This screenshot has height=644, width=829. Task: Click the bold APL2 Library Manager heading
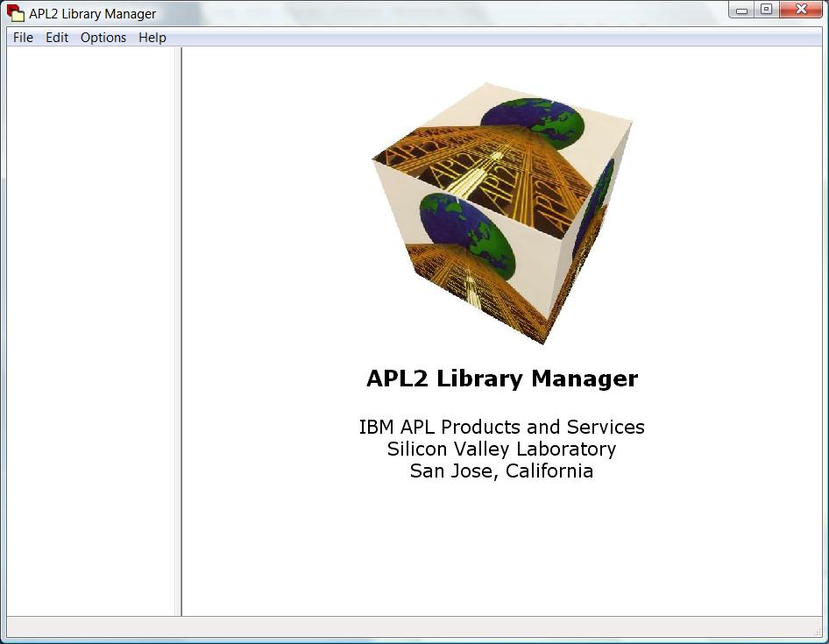point(502,379)
